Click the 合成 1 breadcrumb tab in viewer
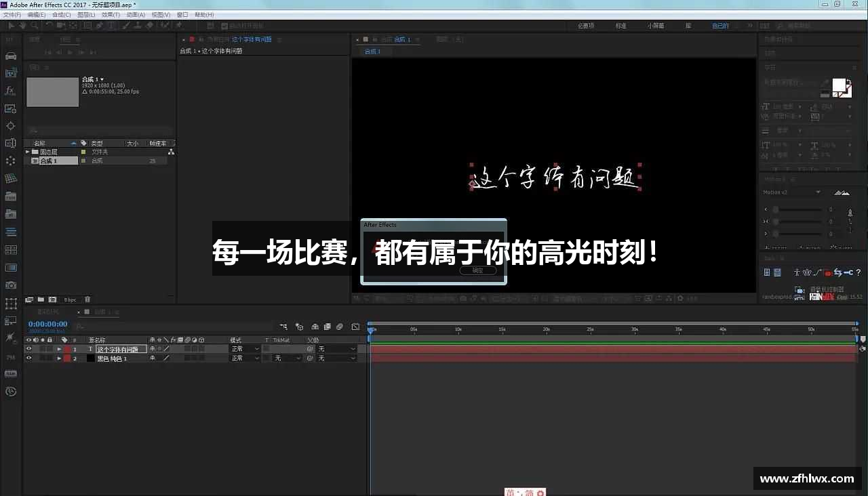The width and height of the screenshot is (868, 496). (x=372, y=51)
